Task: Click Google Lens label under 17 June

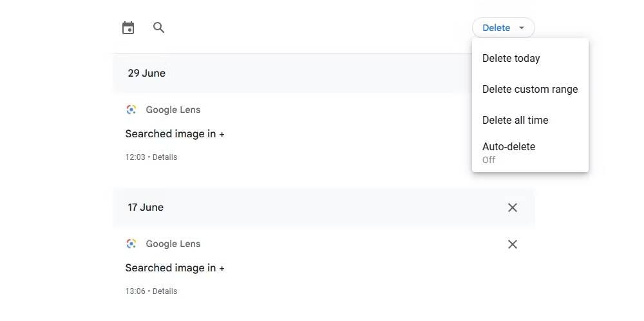Action: pyautogui.click(x=173, y=244)
